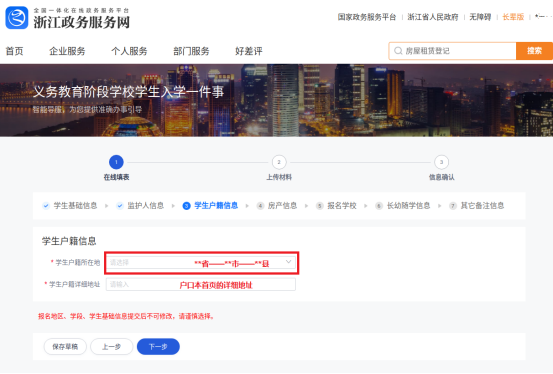Click the Zhejiang government service logo icon

(x=17, y=18)
